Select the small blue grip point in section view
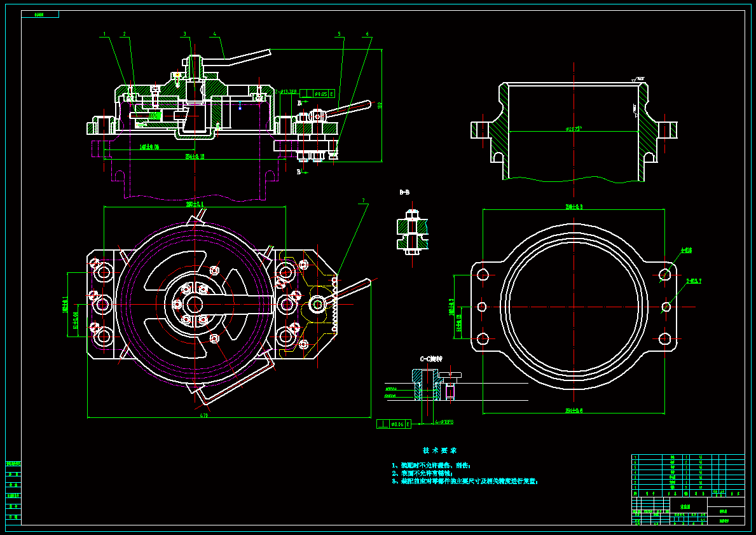The image size is (756, 535). click(x=240, y=108)
